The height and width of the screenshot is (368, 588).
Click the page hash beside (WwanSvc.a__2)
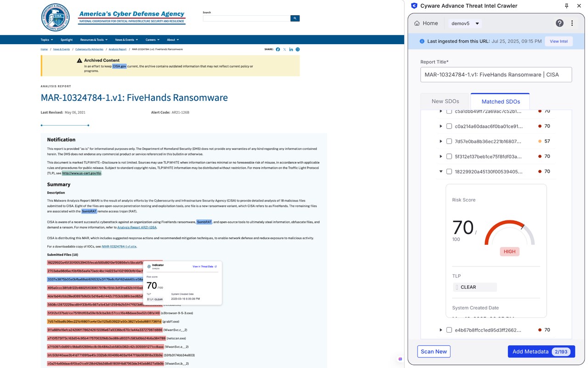tap(105, 347)
